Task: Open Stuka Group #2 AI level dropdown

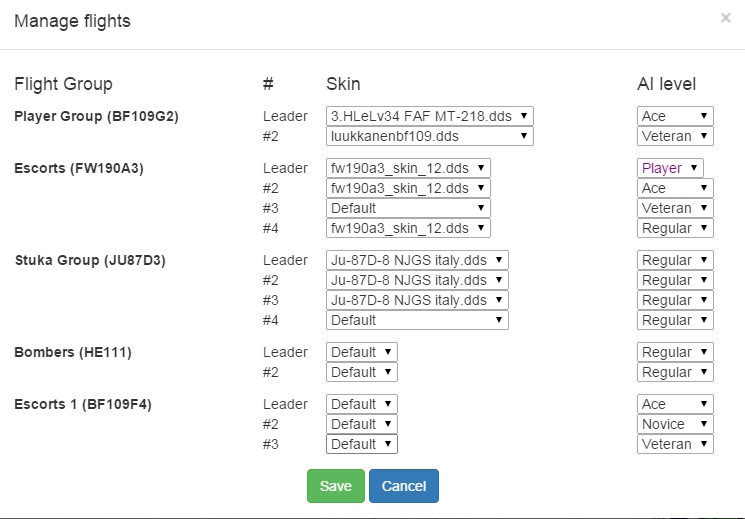Action: (675, 280)
